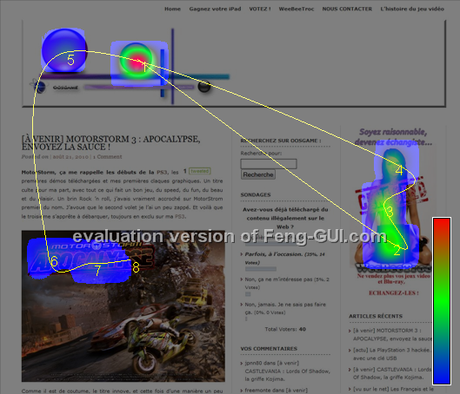Screen dimensions: 460x394
Task: Open the Motorstorm Apocalypse article image
Action: click(x=123, y=306)
